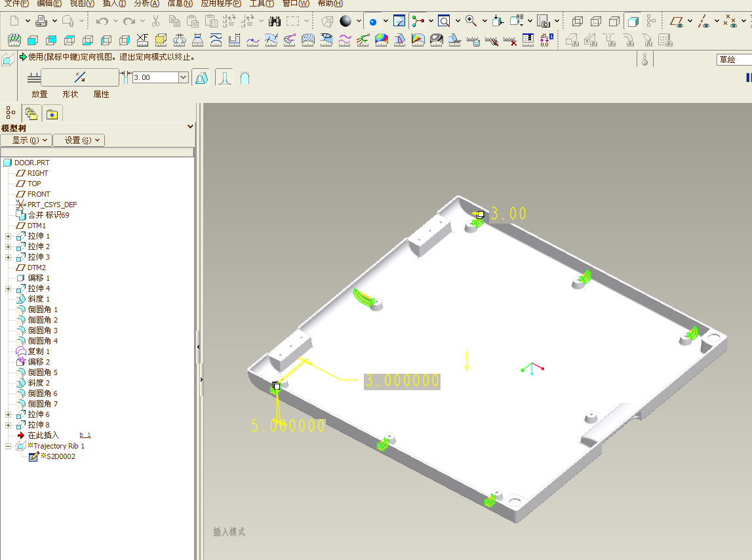The height and width of the screenshot is (560, 752).
Task: Click the 3.00 thickness dimension in viewport
Action: coord(508,214)
